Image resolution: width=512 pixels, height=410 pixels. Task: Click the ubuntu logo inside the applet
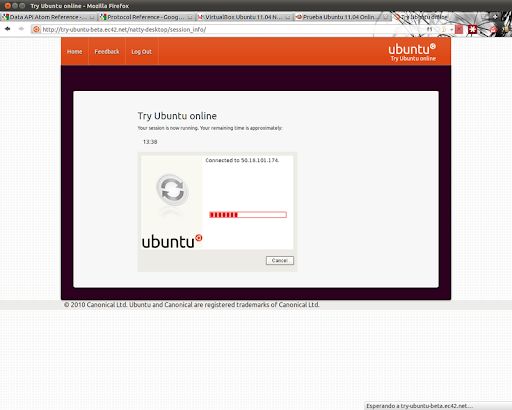pyautogui.click(x=172, y=241)
